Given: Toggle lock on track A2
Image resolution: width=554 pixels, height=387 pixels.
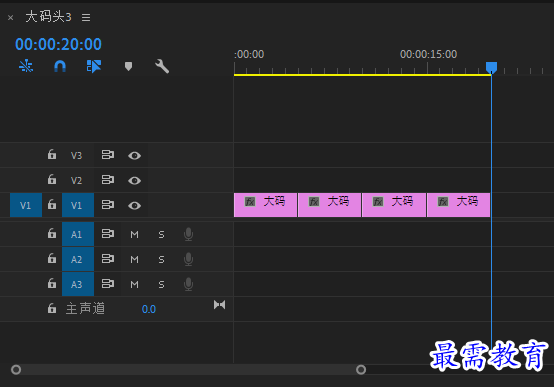Looking at the screenshot, I should click(x=52, y=258).
